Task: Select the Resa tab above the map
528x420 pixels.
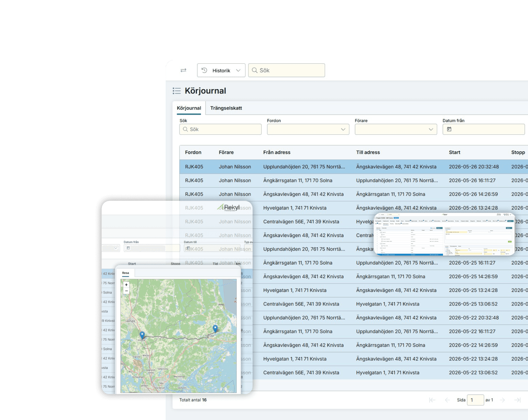Action: [125, 273]
